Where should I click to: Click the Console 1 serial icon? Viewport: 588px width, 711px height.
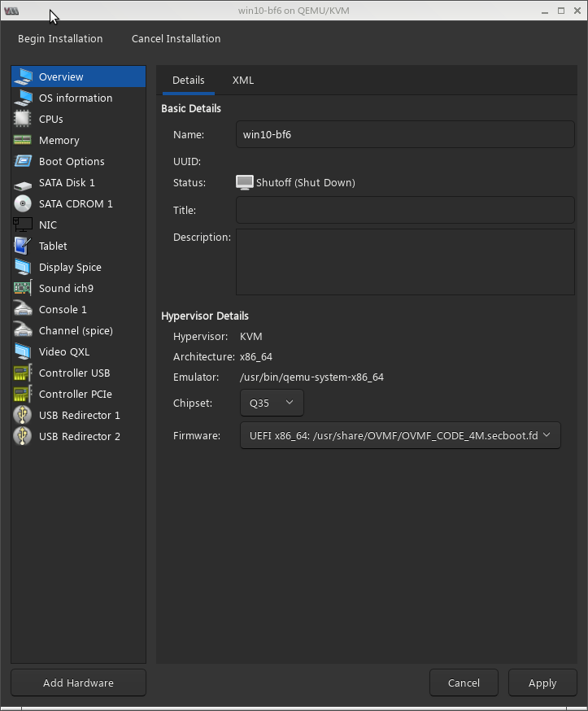tap(23, 309)
